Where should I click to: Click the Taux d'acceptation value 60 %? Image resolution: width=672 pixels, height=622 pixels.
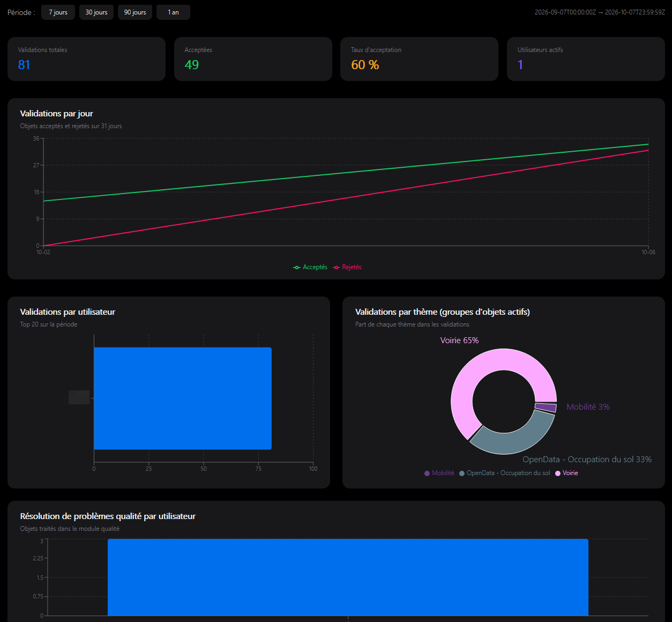click(x=365, y=65)
